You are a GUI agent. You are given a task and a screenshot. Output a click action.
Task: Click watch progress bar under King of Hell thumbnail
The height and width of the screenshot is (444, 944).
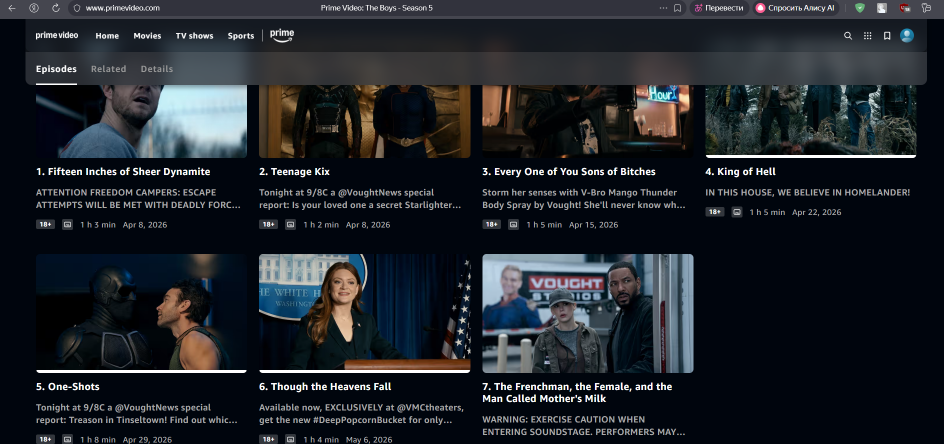point(811,157)
